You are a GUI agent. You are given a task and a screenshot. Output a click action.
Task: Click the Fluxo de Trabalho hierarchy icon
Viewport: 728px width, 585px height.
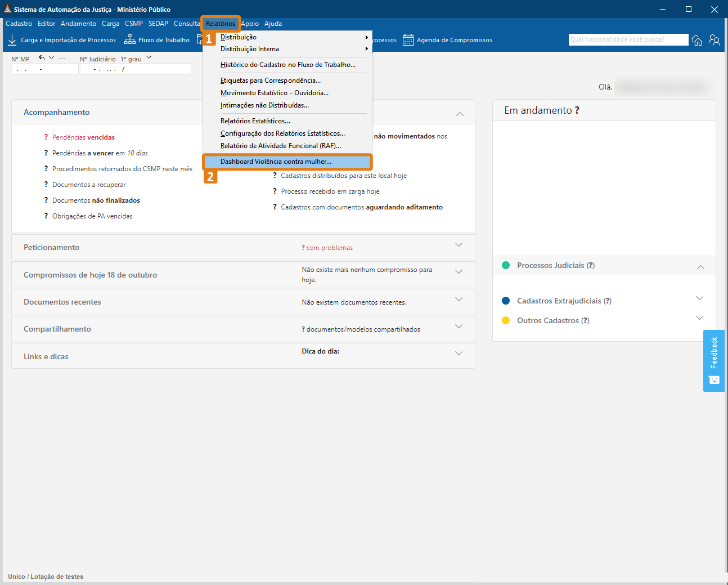129,40
